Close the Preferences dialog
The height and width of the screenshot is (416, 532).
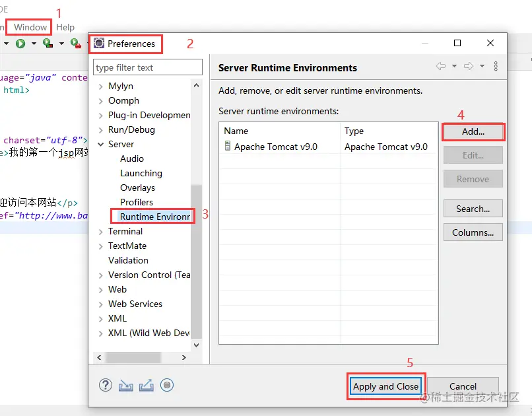click(490, 43)
